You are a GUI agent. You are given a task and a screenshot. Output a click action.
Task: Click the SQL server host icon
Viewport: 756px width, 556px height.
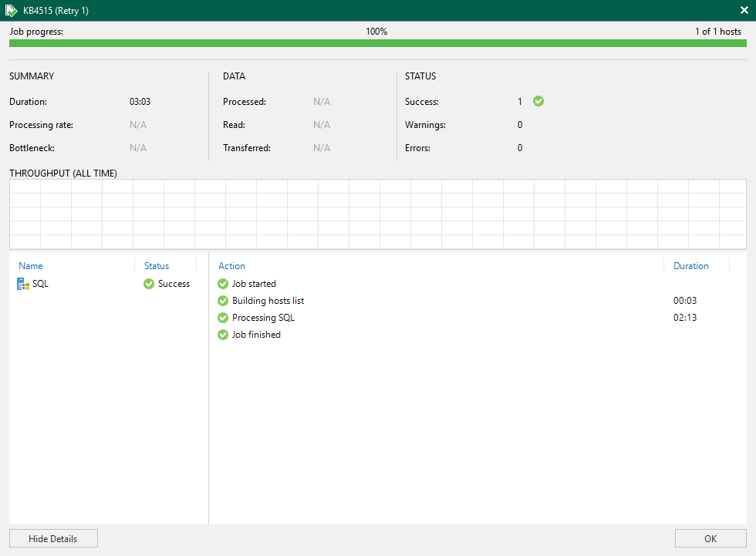tap(22, 284)
